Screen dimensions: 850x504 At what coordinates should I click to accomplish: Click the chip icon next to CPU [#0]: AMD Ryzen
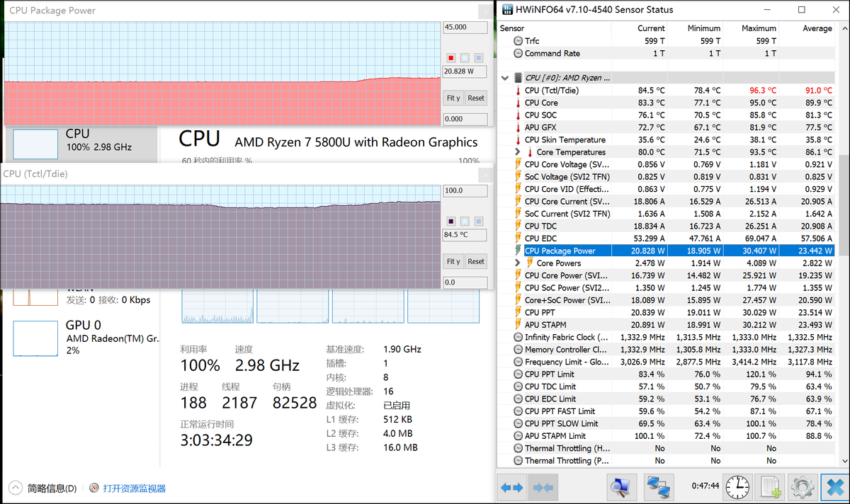pyautogui.click(x=518, y=78)
